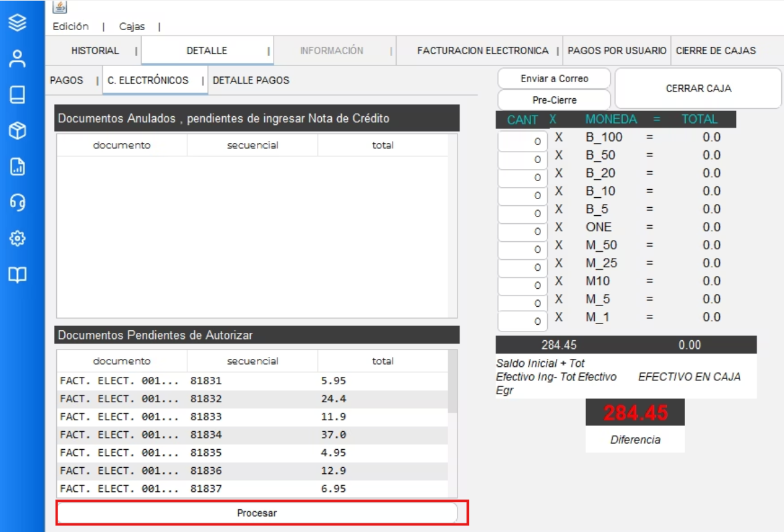This screenshot has height=532, width=784.
Task: Switch to the HISTORIAL tab
Action: (95, 51)
